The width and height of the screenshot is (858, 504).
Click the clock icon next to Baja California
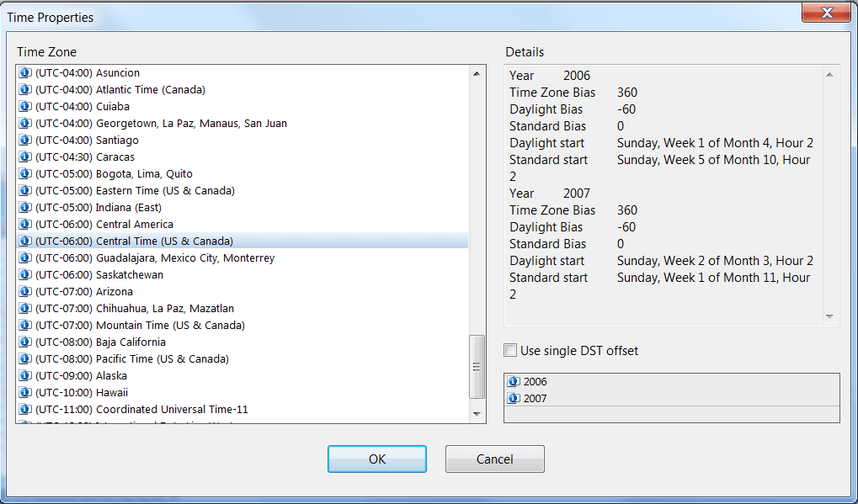[x=24, y=342]
